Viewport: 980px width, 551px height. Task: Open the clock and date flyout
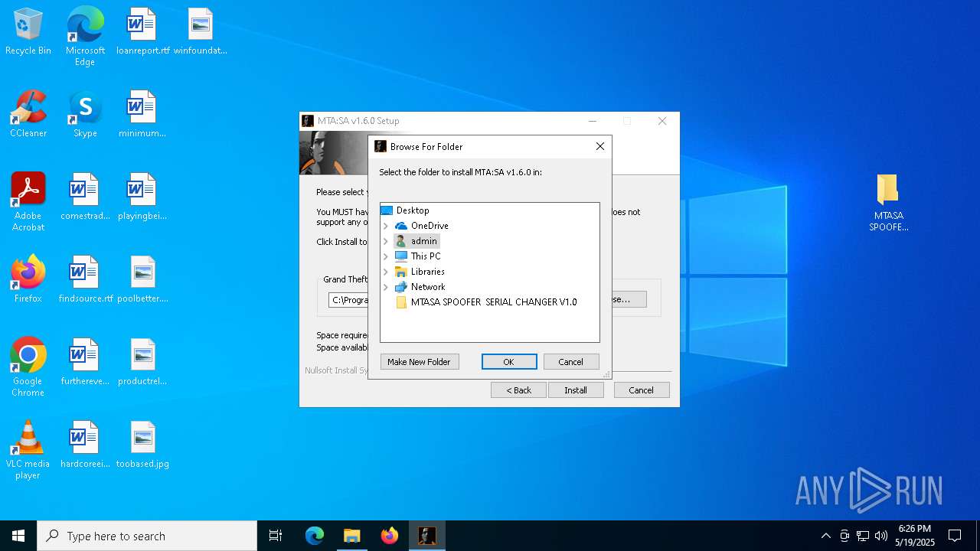click(916, 536)
